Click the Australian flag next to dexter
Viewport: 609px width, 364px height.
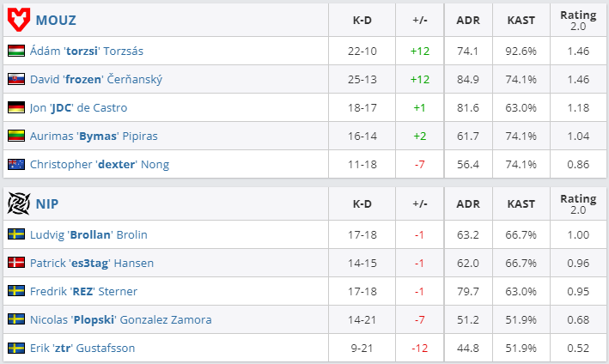point(16,164)
